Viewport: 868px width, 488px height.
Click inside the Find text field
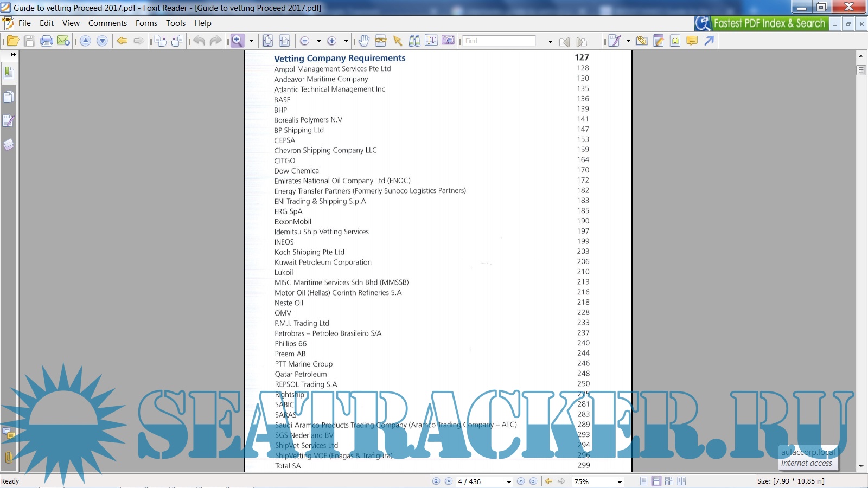[x=498, y=41]
